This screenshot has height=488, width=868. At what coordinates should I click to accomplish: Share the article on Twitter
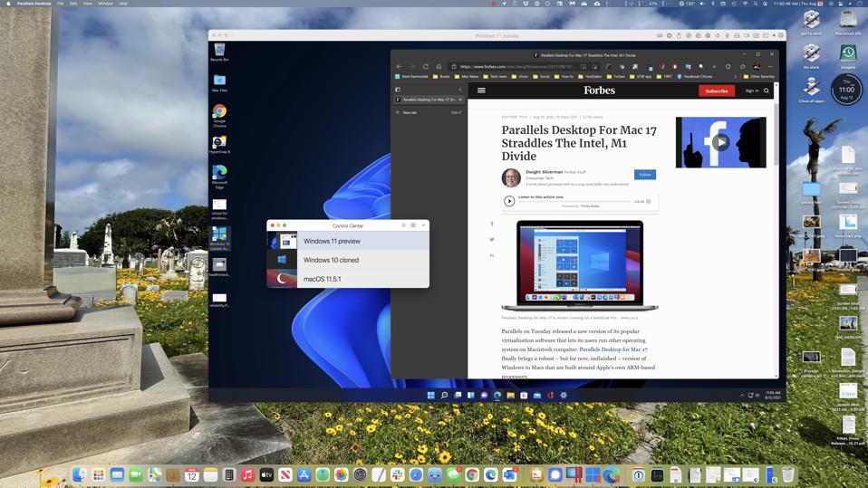pyautogui.click(x=492, y=240)
